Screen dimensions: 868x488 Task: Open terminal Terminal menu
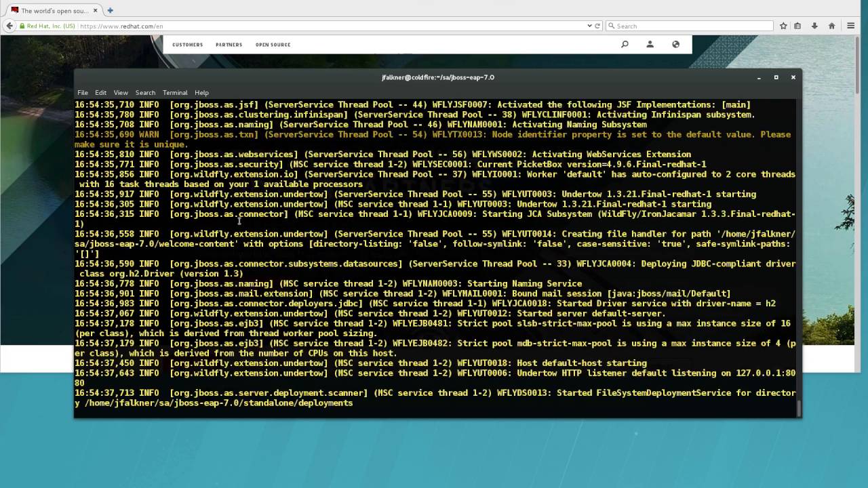[175, 92]
